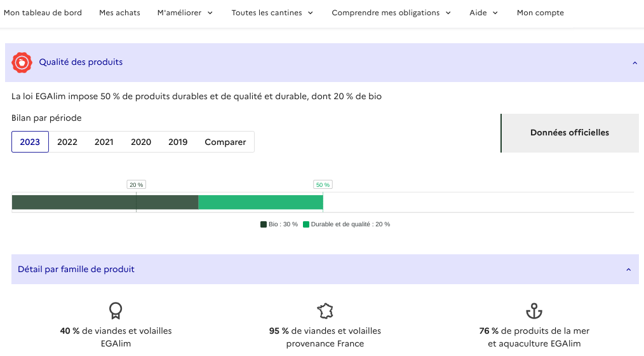
Task: Open the M'améliorer dropdown menu
Action: coord(185,13)
